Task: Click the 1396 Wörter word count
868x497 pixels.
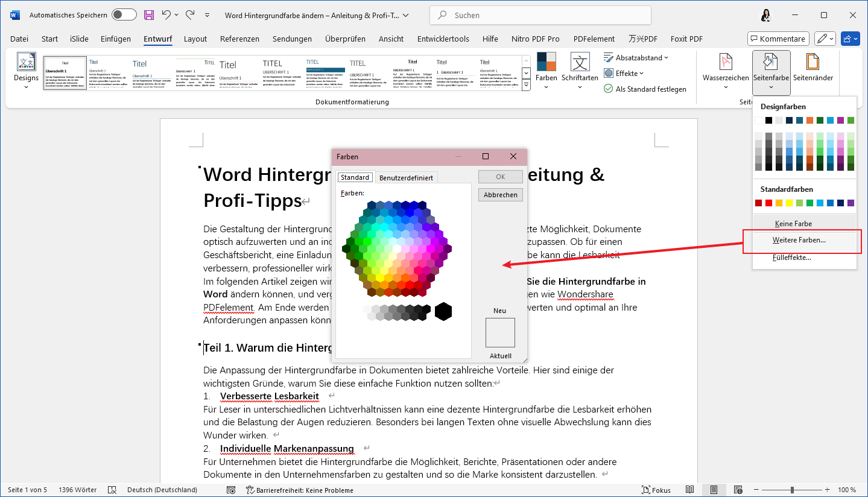Action: click(78, 490)
